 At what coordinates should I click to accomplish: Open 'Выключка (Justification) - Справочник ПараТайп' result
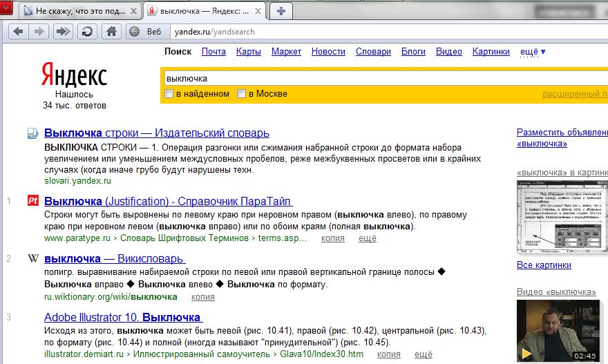[169, 201]
